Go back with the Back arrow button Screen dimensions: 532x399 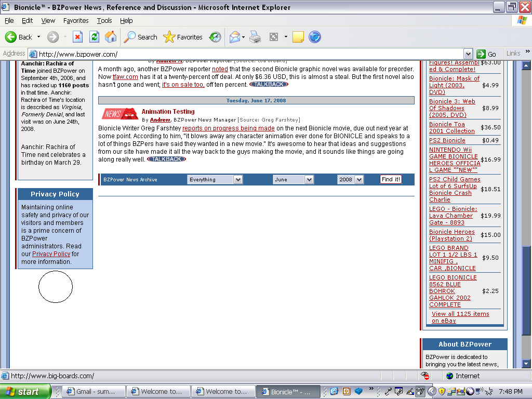[19, 37]
